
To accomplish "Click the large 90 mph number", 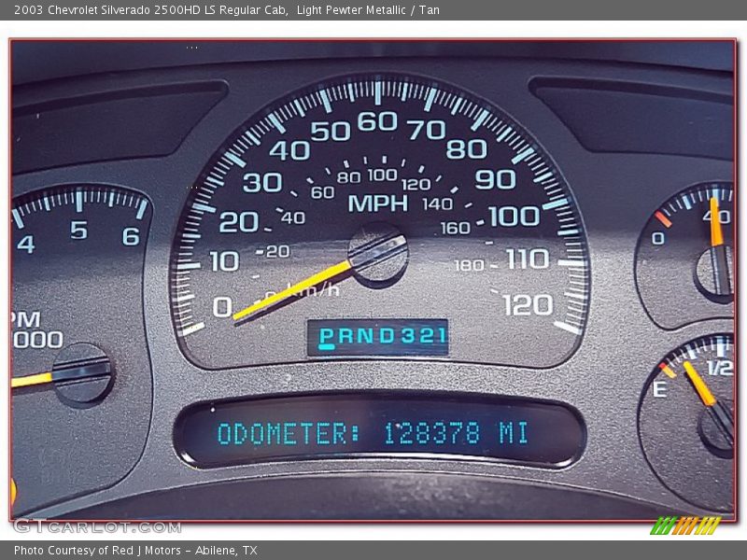I will coord(496,179).
